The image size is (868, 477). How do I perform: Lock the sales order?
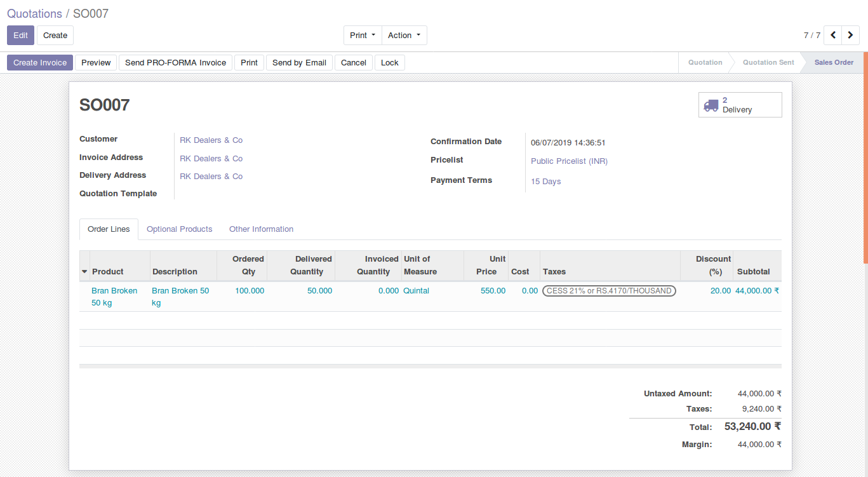click(390, 63)
